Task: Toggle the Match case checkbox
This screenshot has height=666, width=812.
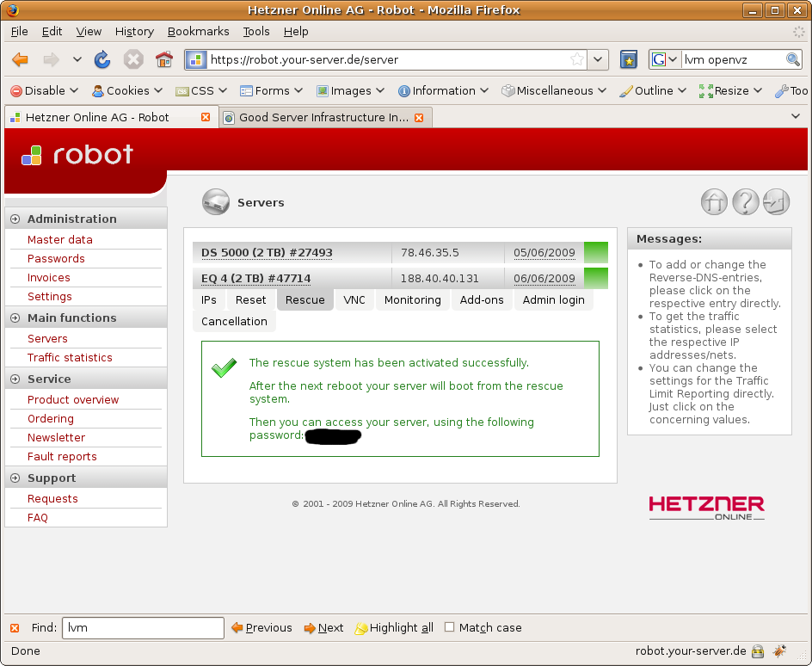Action: click(450, 627)
